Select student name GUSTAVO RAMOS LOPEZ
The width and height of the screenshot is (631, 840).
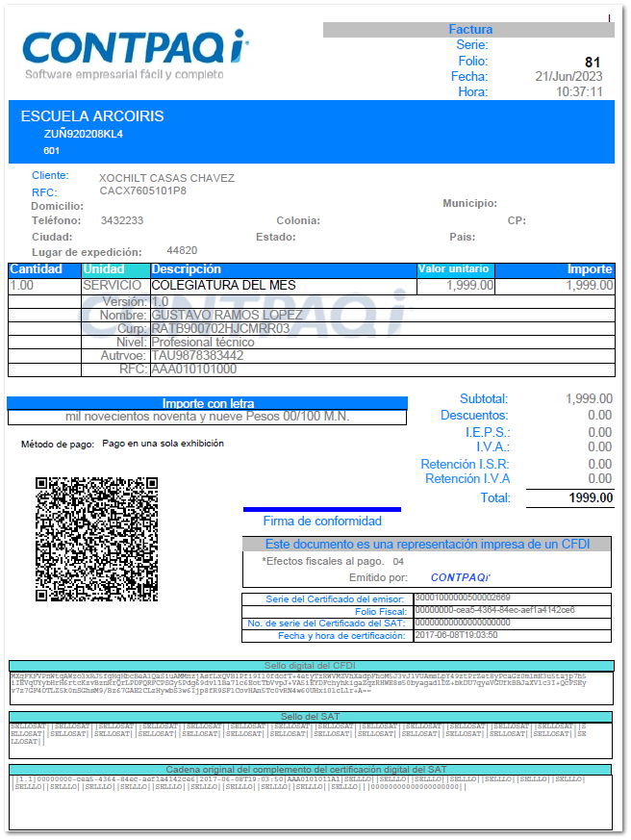point(227,315)
